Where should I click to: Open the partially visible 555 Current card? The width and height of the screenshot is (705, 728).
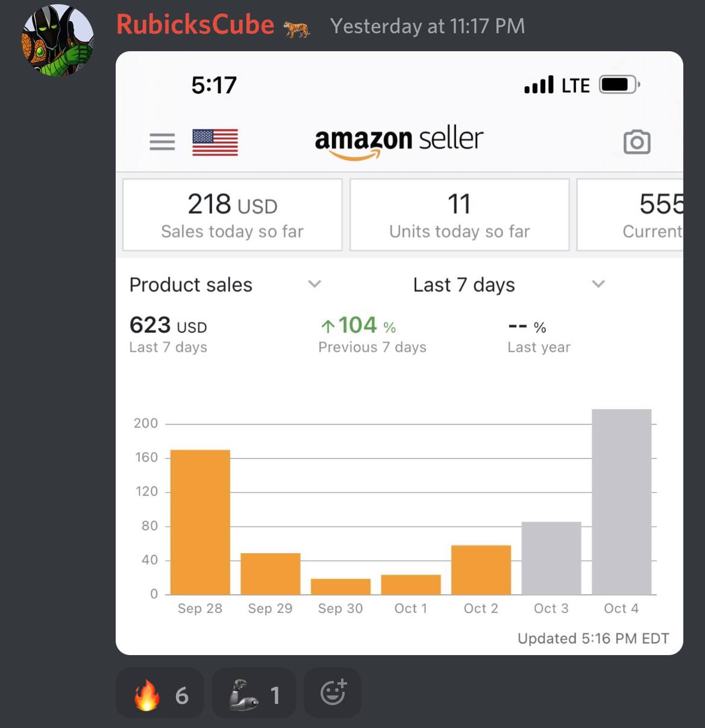630,215
